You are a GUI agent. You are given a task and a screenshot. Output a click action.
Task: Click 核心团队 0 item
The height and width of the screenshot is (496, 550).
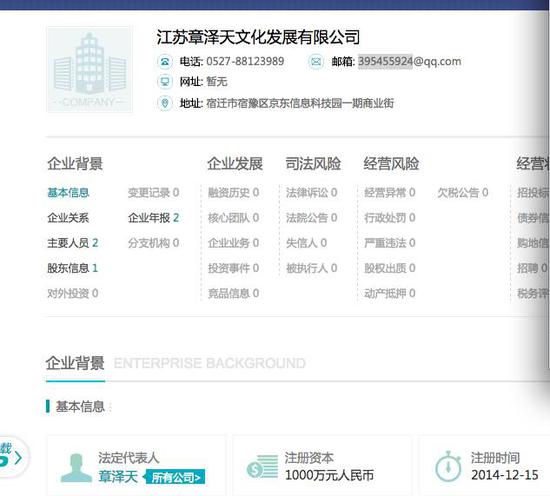pyautogui.click(x=234, y=218)
